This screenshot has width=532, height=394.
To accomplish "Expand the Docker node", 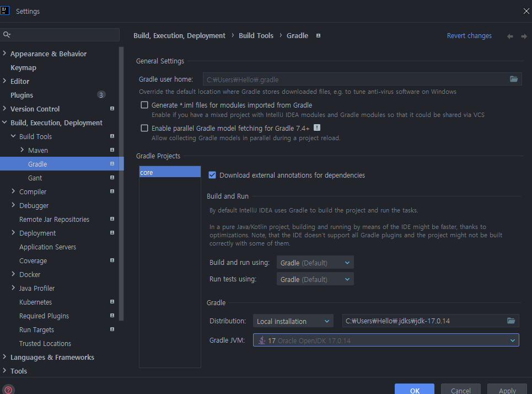I will tap(13, 274).
